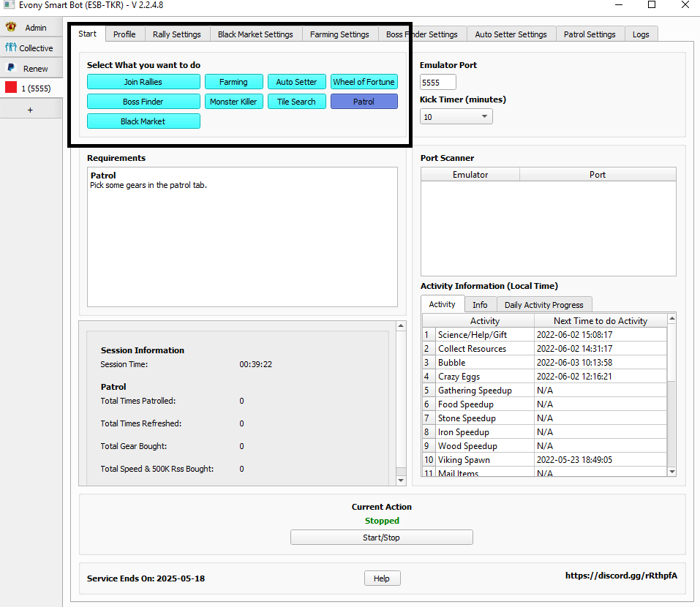
Task: Select the Collect Resources activity row
Action: click(545, 349)
